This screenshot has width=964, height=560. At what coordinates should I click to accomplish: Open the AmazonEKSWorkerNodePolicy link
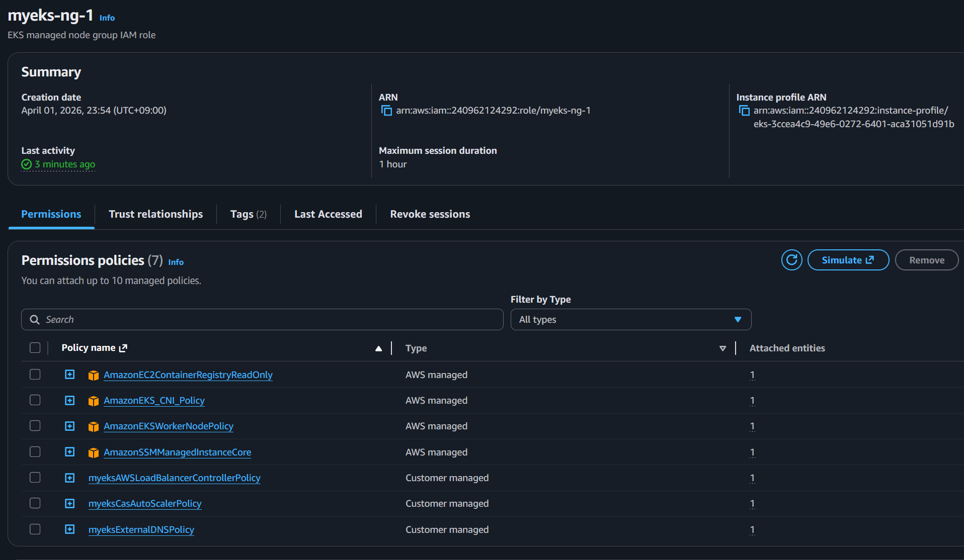point(169,426)
